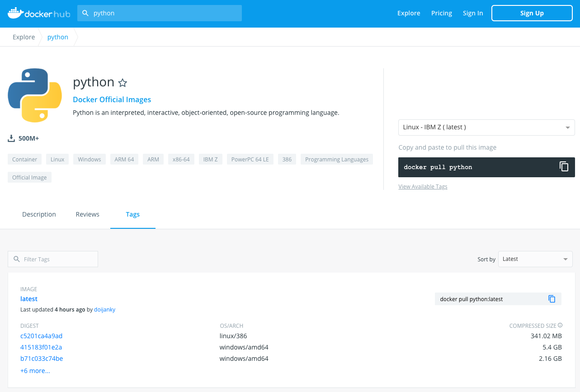Click the Python image logo
This screenshot has width=580, height=392.
coord(34,95)
